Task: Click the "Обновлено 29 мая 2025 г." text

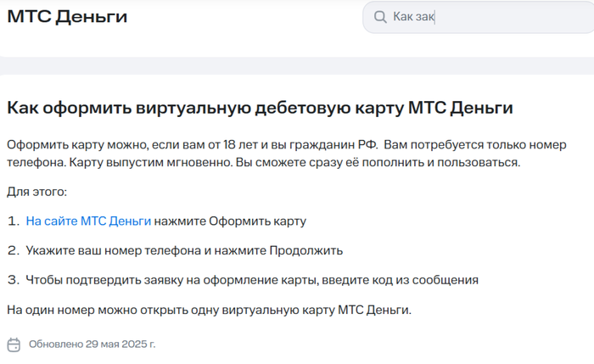Action: tap(92, 344)
